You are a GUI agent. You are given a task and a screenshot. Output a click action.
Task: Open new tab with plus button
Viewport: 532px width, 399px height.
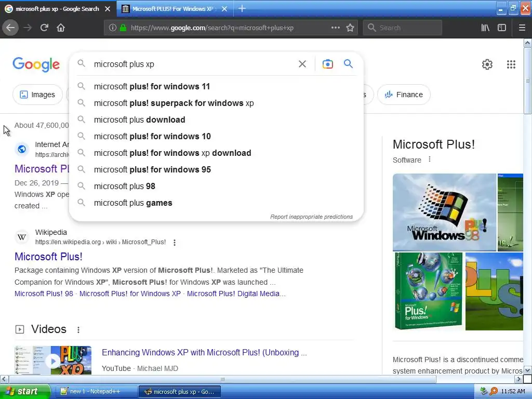coord(242,8)
